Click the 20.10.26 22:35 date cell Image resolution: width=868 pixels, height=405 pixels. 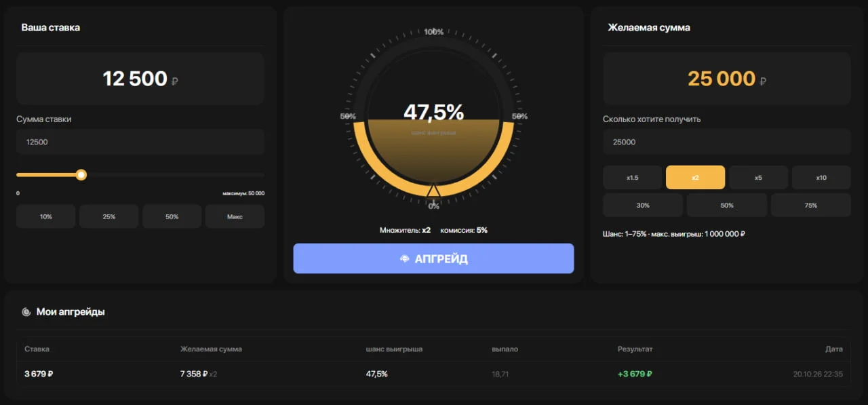click(x=818, y=374)
